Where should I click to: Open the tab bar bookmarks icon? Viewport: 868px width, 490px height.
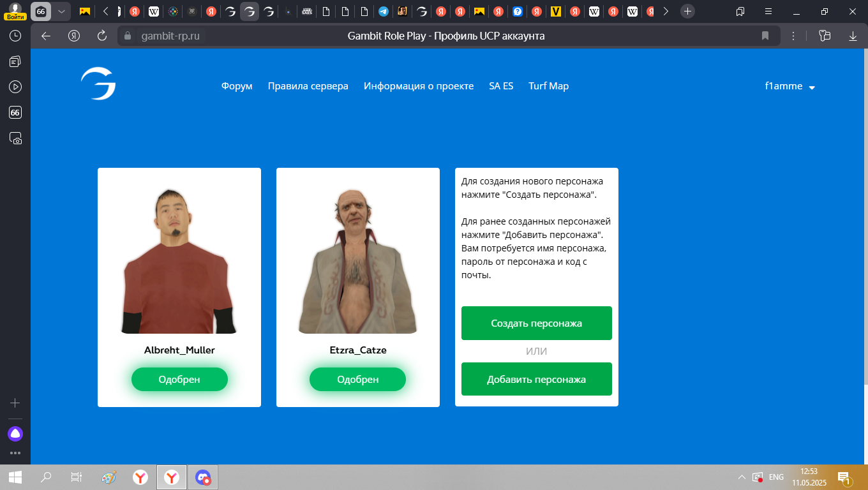pyautogui.click(x=740, y=11)
